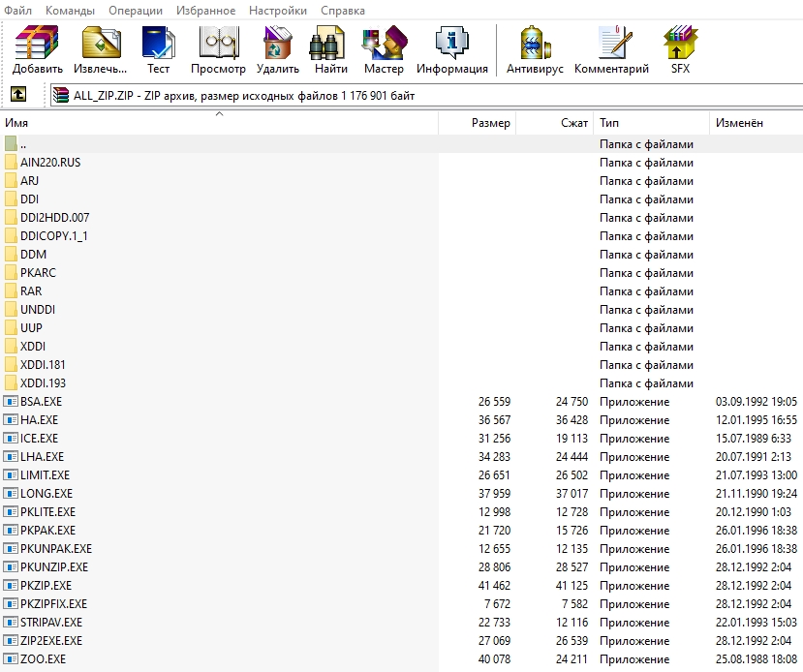The width and height of the screenshot is (803, 672).
Task: Start the Мастер wizard icon
Action: 384,49
